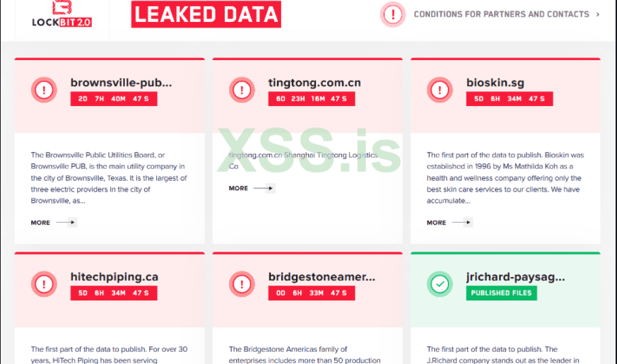The width and height of the screenshot is (617, 364).
Task: Click the brownsville-pub countdown timer
Action: (113, 99)
